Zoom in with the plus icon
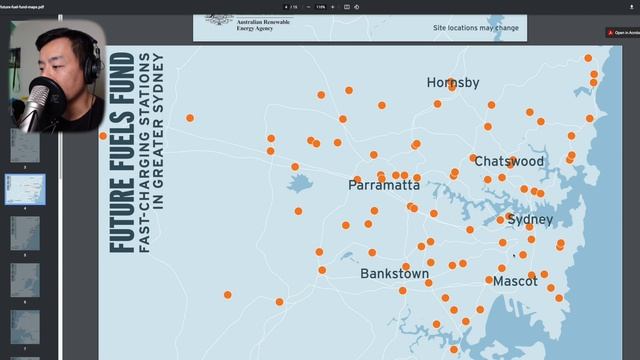Screen dimensions: 640x360 point(333,7)
